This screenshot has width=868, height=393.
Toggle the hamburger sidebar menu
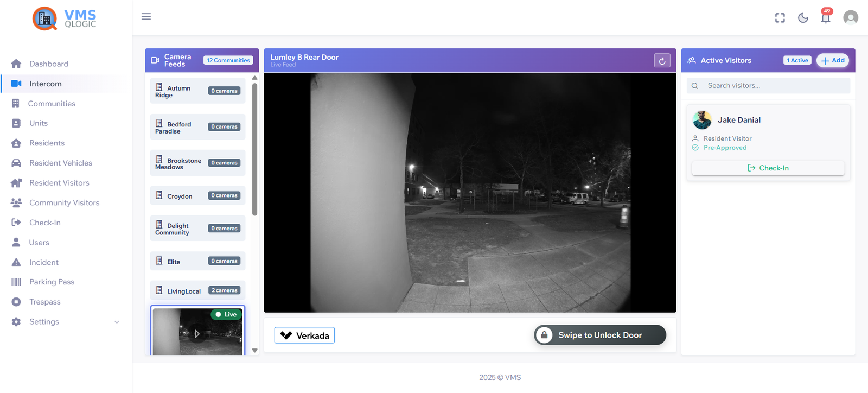point(146,16)
